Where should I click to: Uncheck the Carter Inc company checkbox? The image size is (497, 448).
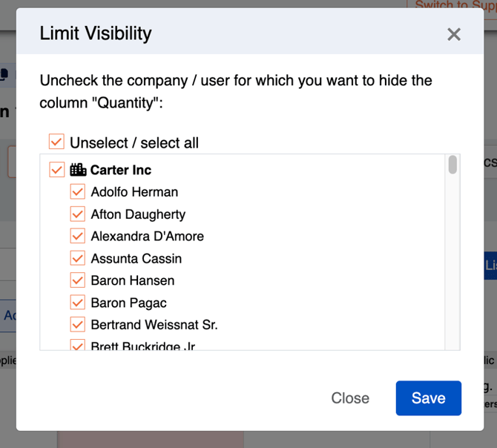[x=56, y=170]
